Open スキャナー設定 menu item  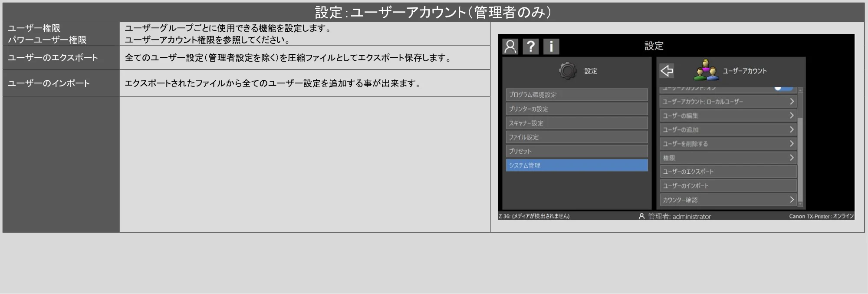click(x=577, y=123)
